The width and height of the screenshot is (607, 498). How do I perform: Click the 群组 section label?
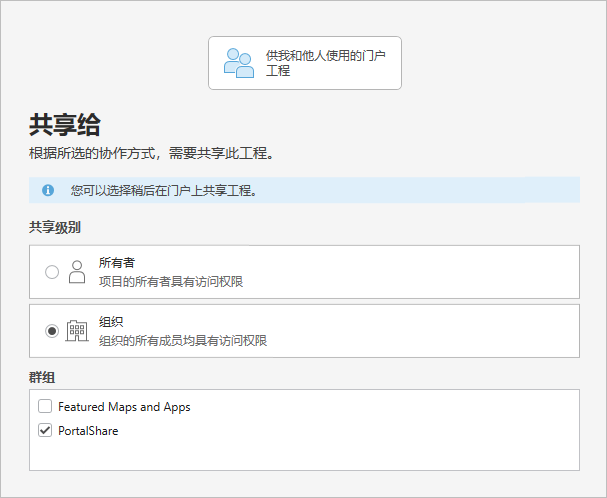click(x=42, y=377)
